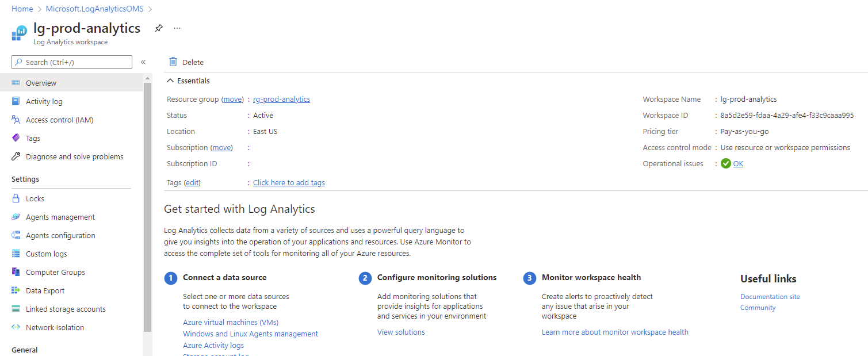Open Activity log from sidebar

tap(44, 101)
